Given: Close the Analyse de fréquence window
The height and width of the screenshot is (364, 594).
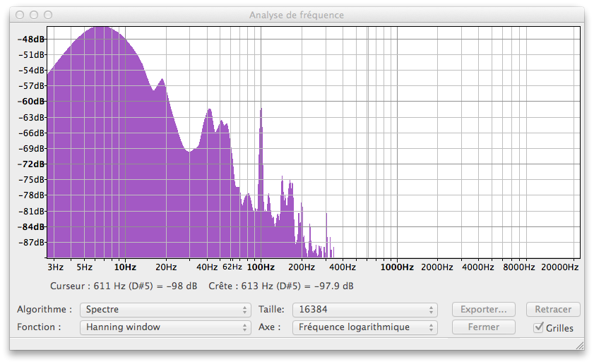Looking at the screenshot, I should [x=20, y=15].
